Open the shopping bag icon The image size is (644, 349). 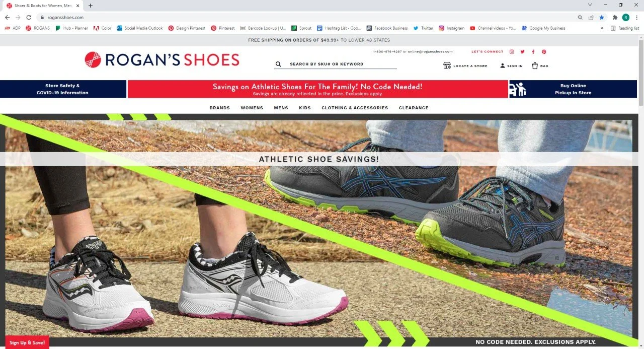535,65
